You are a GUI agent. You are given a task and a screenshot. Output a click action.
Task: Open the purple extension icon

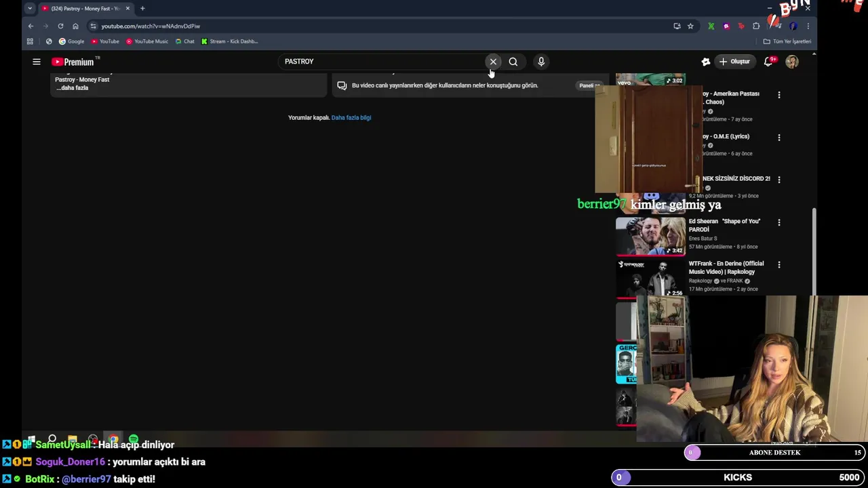click(726, 26)
